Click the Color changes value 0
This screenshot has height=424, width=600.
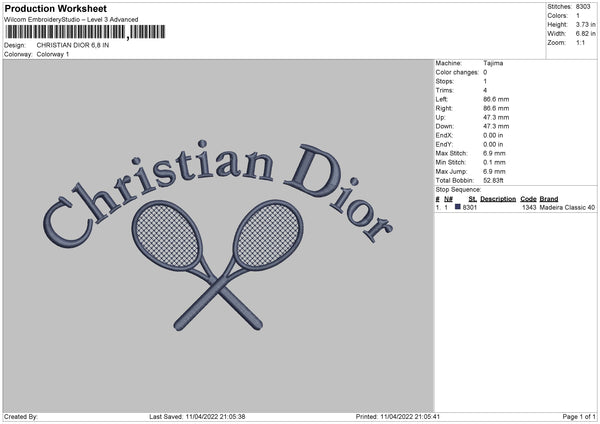point(485,72)
